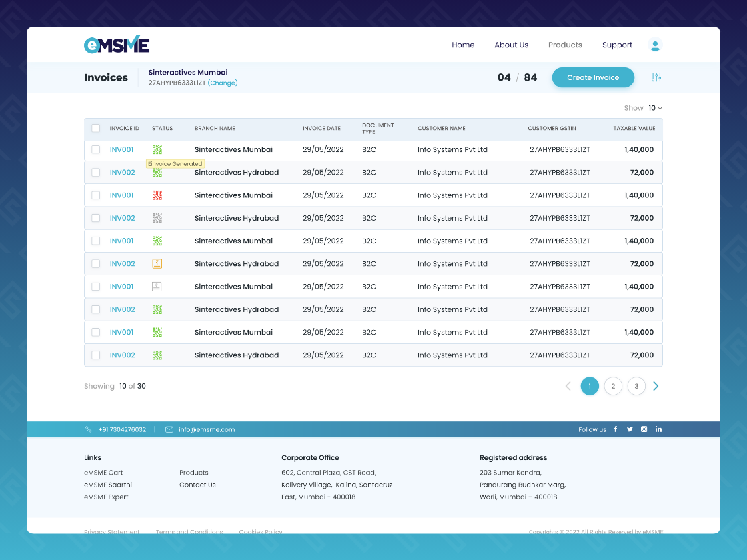Click the Create Invoice button
The height and width of the screenshot is (560, 747).
coord(593,77)
